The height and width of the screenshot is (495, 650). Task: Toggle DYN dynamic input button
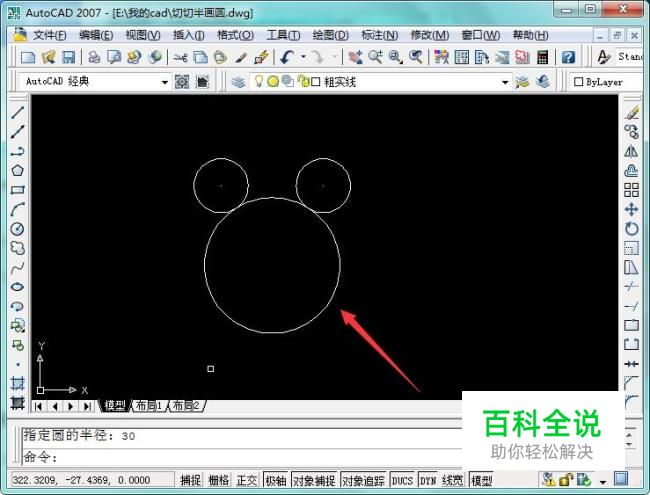point(428,480)
